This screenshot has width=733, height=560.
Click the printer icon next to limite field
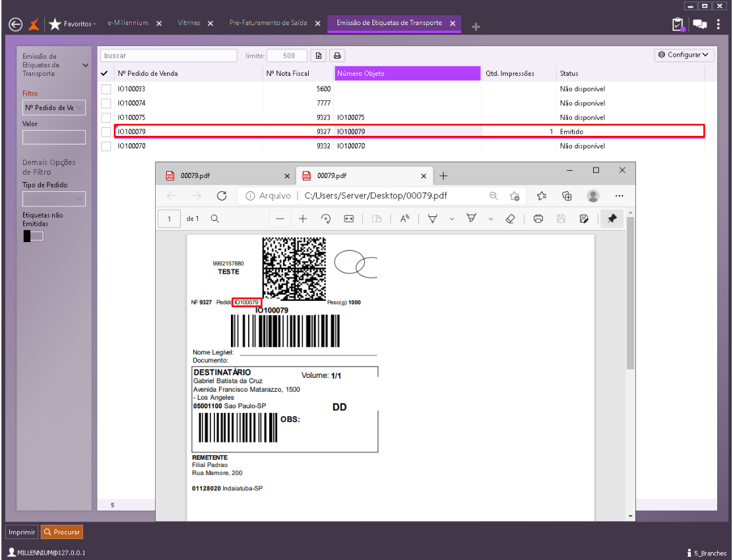pos(337,56)
